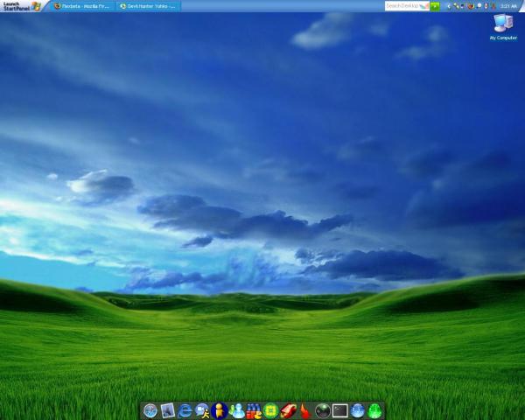Open the red tool icon in dock

point(288,410)
